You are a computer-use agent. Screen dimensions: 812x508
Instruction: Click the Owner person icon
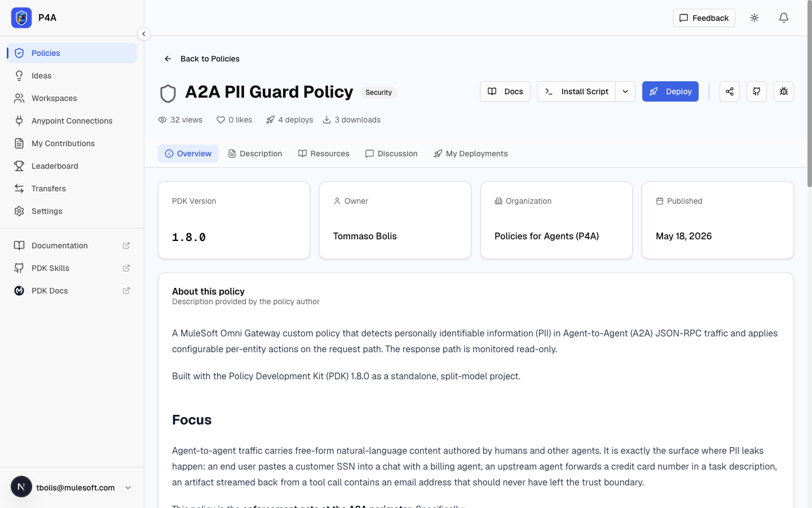[x=337, y=201]
